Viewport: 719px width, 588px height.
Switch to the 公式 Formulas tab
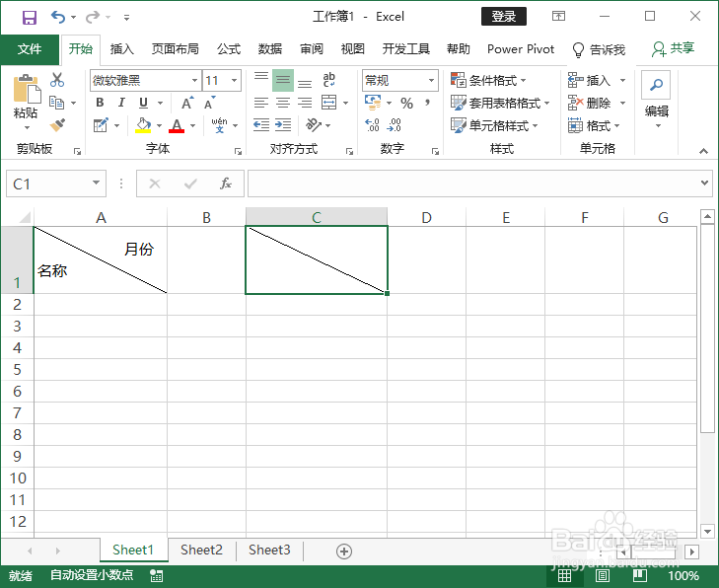229,49
